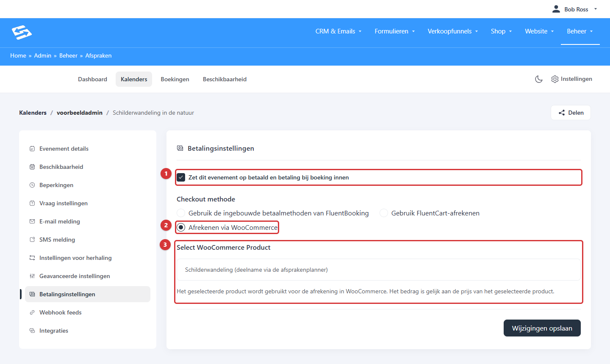
Task: Open voorbeeldadmin breadcrumb link
Action: click(x=80, y=113)
